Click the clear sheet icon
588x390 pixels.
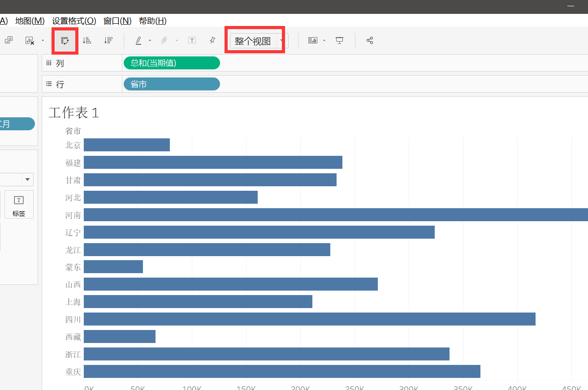pyautogui.click(x=30, y=40)
